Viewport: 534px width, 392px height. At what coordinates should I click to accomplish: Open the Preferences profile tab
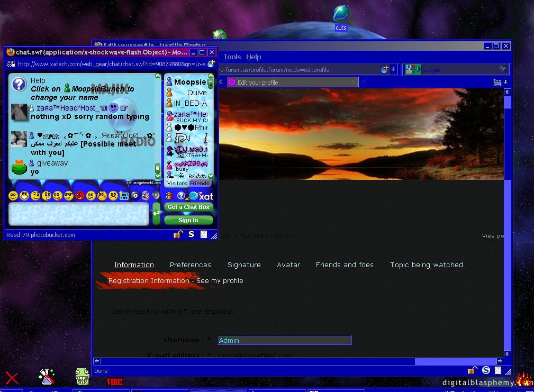pos(191,265)
